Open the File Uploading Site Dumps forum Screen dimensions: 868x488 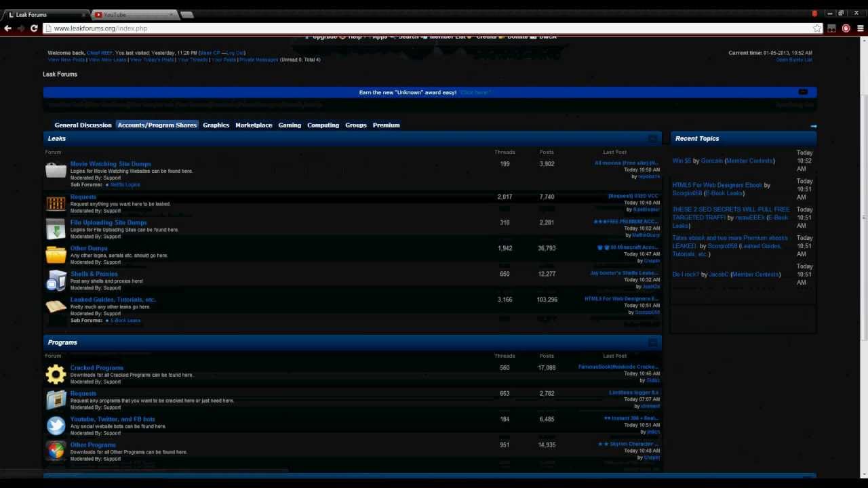pos(108,222)
